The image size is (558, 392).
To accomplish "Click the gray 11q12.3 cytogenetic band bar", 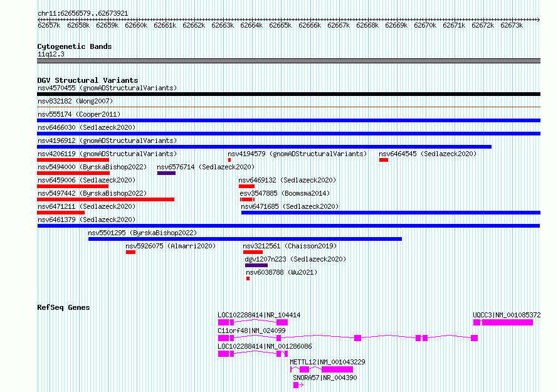I will [288, 61].
